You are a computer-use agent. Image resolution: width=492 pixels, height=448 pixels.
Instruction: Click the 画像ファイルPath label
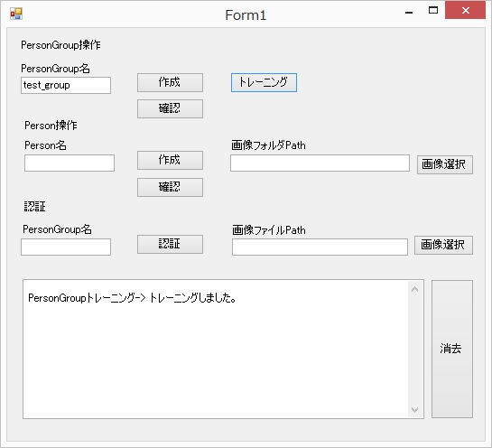click(x=269, y=230)
